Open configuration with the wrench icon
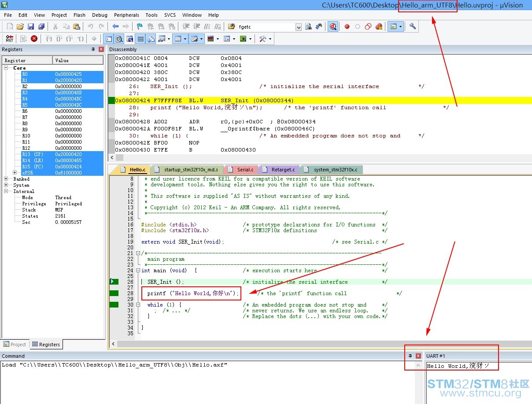 tap(413, 26)
